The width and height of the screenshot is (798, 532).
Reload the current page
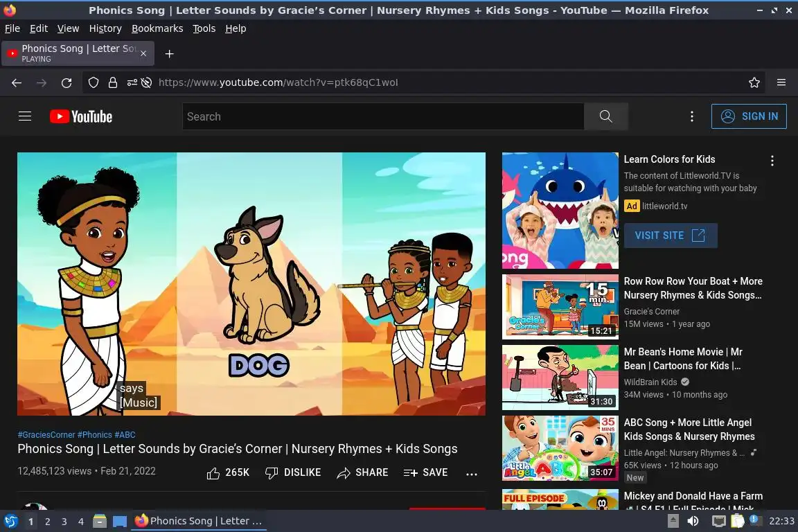point(66,82)
